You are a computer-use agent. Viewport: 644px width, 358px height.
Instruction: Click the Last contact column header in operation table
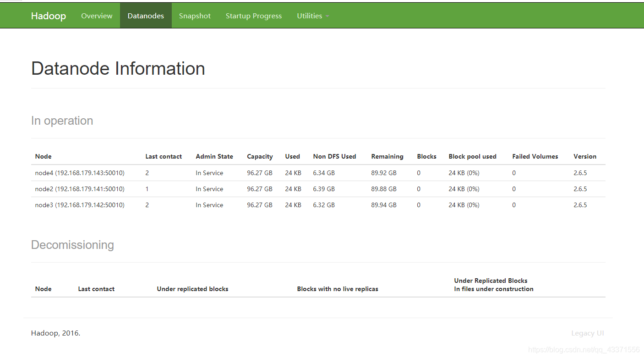[x=164, y=156]
